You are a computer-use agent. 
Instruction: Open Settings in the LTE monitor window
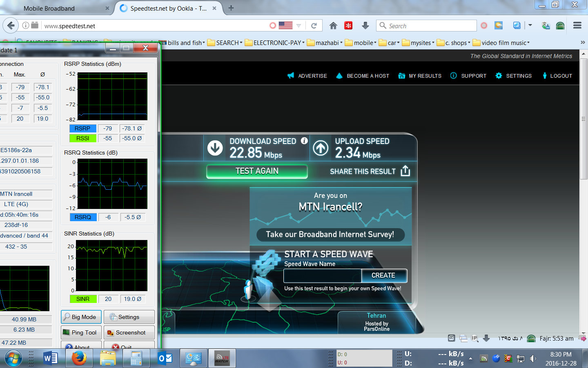click(x=129, y=317)
